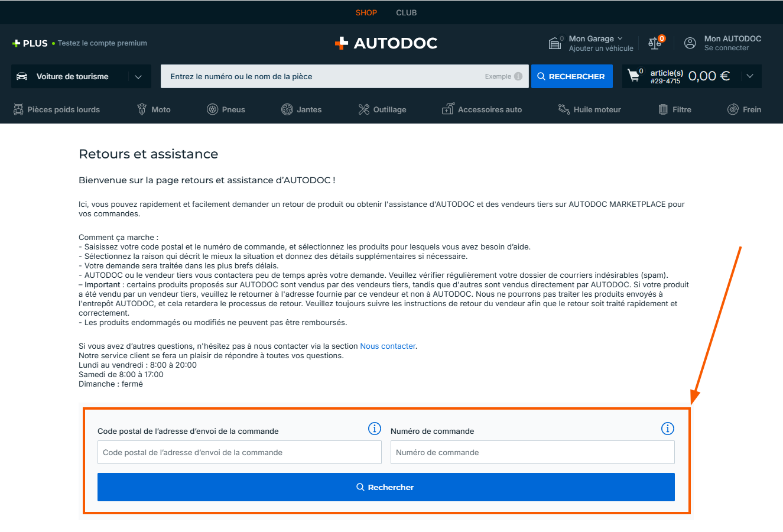Click the Mon Garage garage icon

click(554, 43)
